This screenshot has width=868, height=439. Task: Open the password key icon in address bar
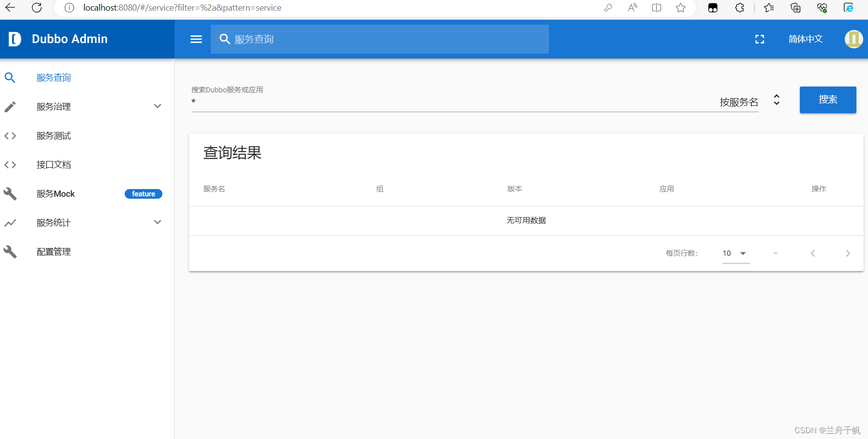point(608,8)
